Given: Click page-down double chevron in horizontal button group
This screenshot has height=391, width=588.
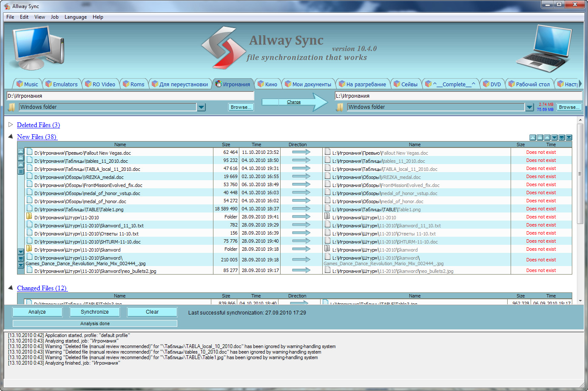Looking at the screenshot, I should coord(561,137).
